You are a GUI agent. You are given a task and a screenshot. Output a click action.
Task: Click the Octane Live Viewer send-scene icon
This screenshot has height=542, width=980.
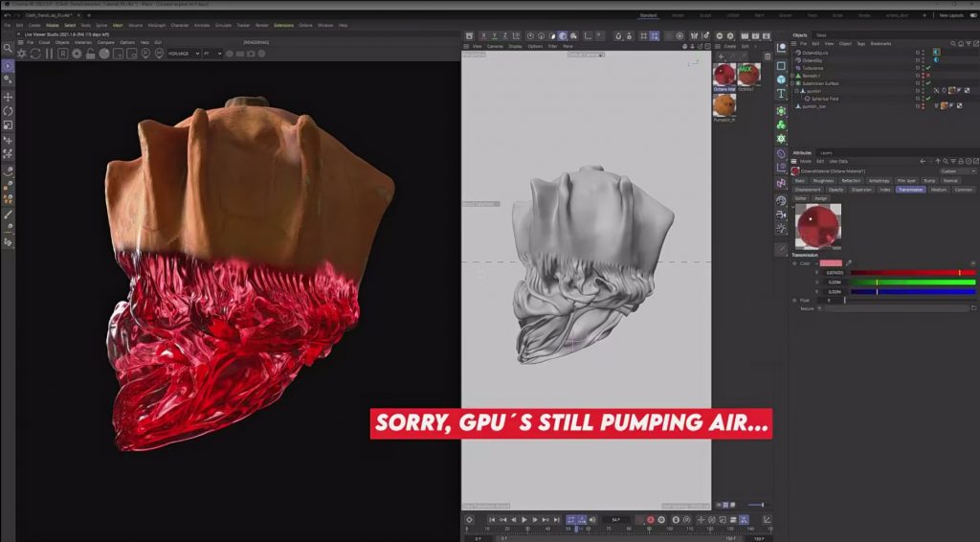(x=21, y=54)
